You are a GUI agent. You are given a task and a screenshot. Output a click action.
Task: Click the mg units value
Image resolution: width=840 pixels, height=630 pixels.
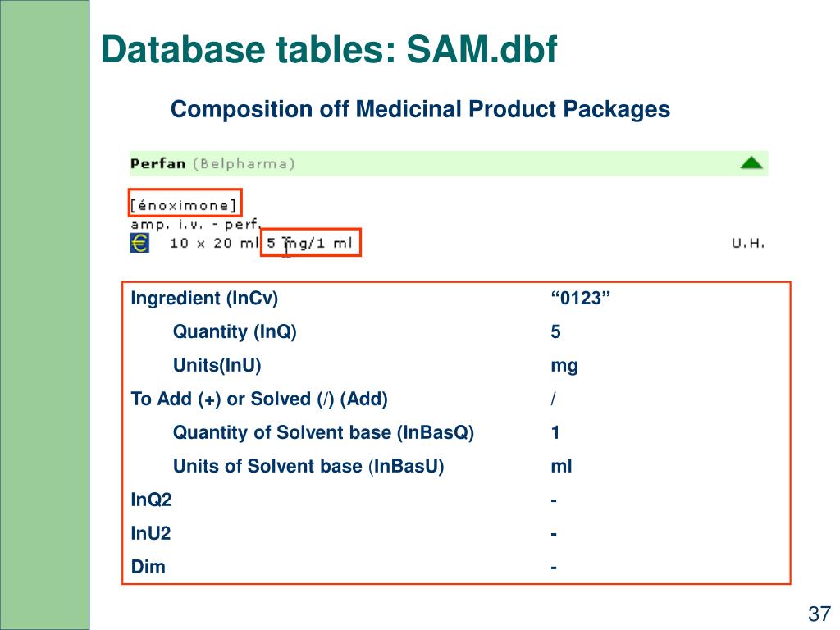point(564,365)
